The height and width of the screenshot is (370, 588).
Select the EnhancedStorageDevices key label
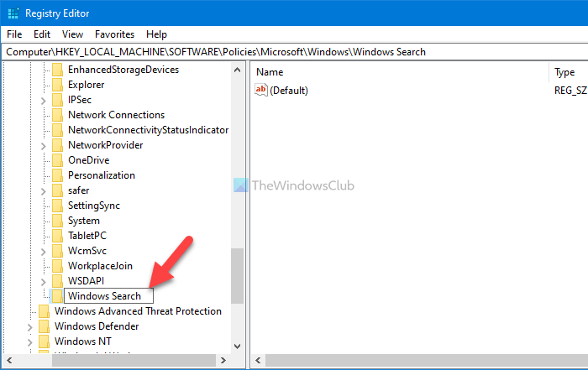(123, 70)
